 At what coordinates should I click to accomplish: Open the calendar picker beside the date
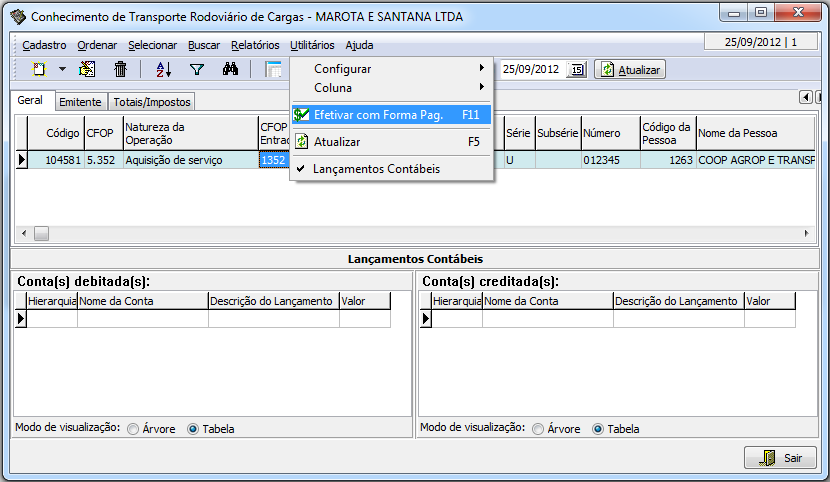[x=578, y=69]
